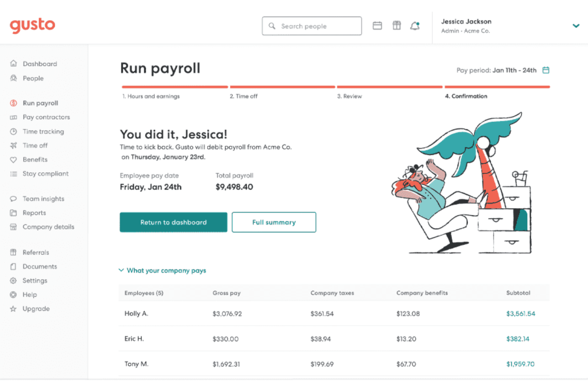Click the gift box icon in header

(397, 26)
